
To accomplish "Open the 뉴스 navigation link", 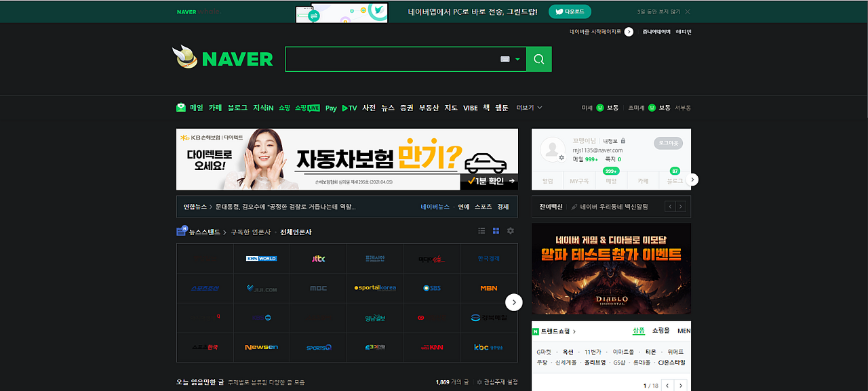I will coord(388,108).
